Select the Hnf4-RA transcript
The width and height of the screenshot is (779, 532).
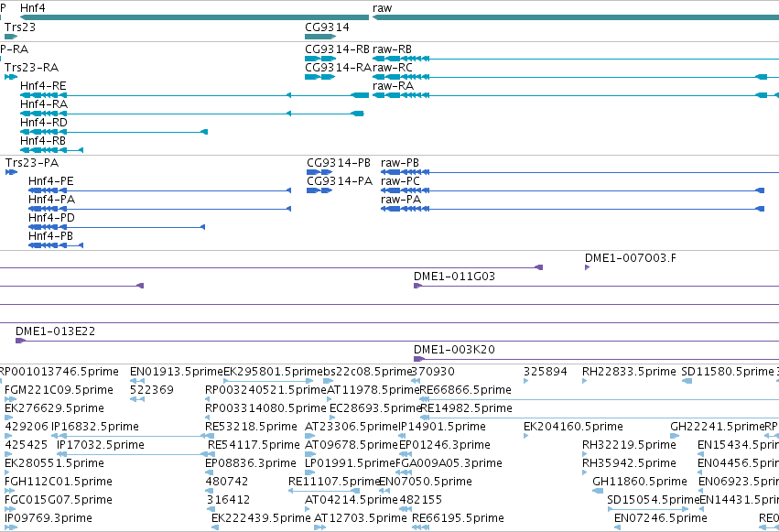pos(191,114)
